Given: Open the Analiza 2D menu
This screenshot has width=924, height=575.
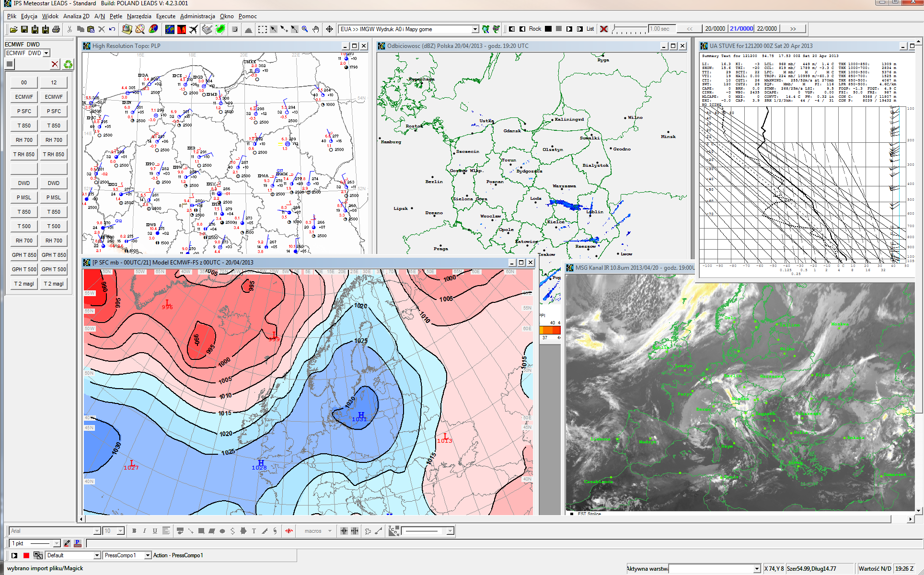Looking at the screenshot, I should coord(76,16).
